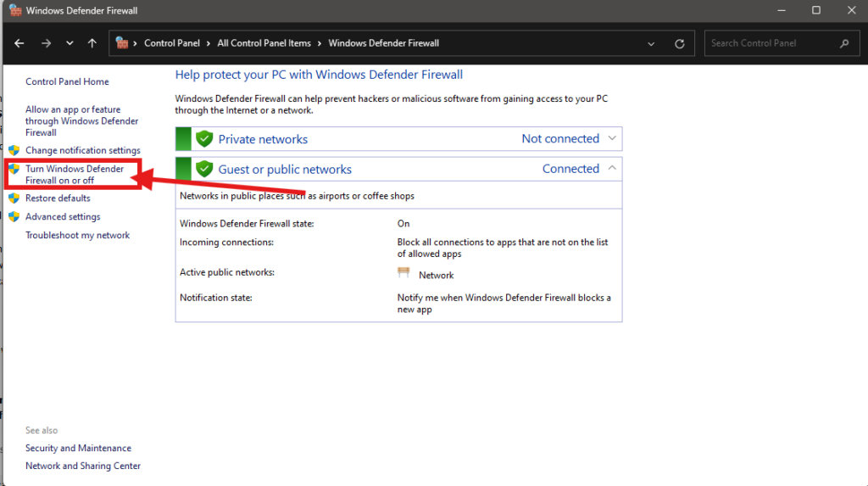Click the search magnifier icon
Image resolution: width=868 pixels, height=486 pixels.
click(844, 43)
